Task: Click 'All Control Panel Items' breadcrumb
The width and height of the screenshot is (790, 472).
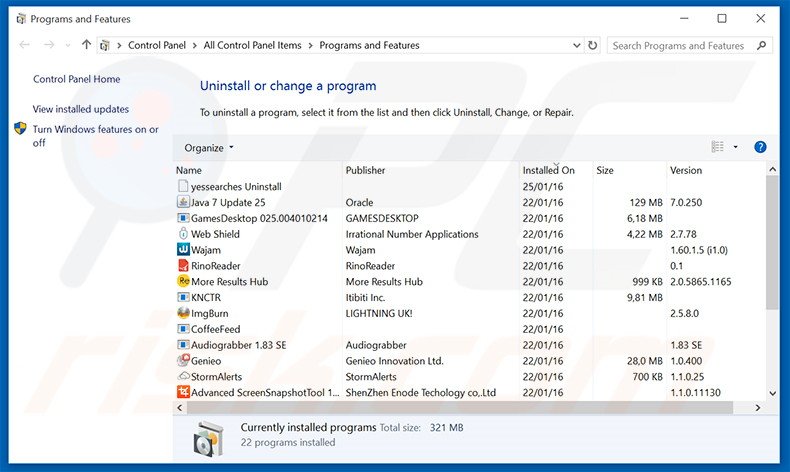Action: pyautogui.click(x=252, y=45)
